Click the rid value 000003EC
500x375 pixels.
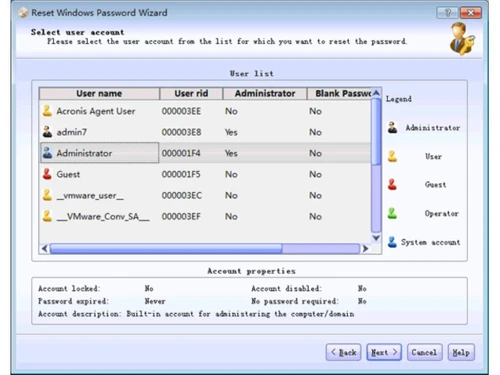pos(182,195)
